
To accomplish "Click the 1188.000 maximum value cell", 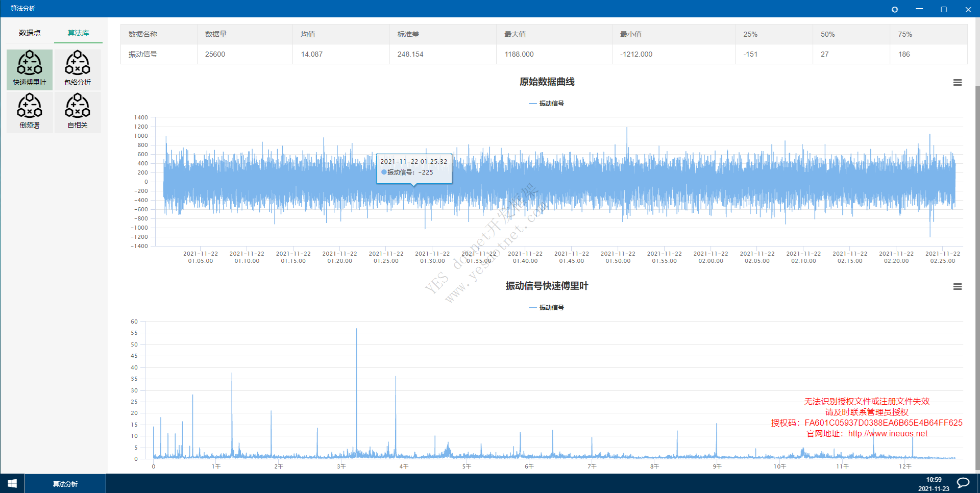I will pos(554,54).
